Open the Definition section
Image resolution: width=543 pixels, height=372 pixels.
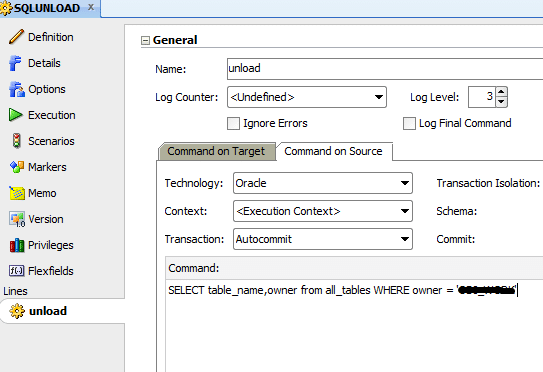tap(51, 37)
